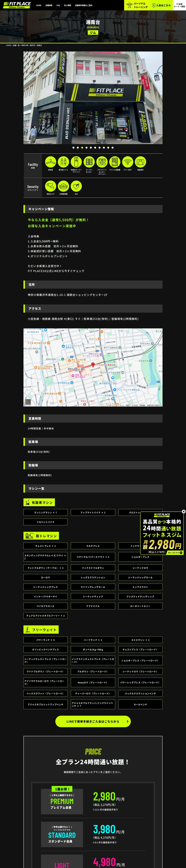
Task: Click the アップライトバイク × 2 box
Action: 93,513
